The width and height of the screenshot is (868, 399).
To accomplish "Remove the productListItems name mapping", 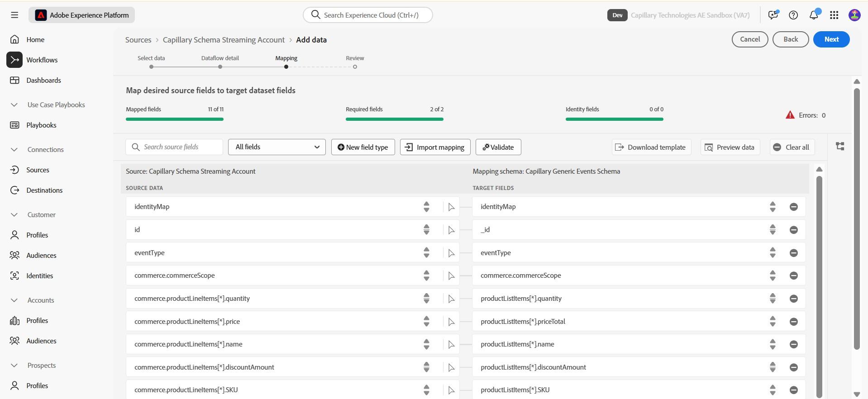I will coord(793,344).
